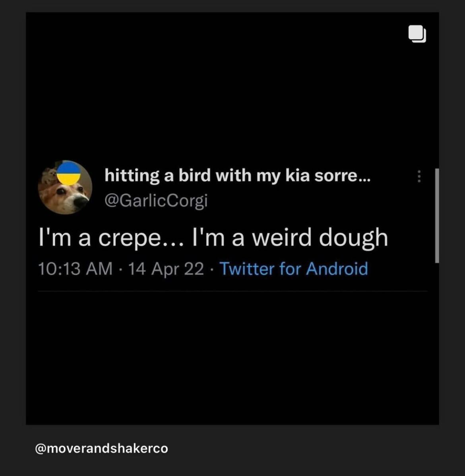Click the weird dough portion of the tweet
The image size is (465, 476).
tap(334, 237)
